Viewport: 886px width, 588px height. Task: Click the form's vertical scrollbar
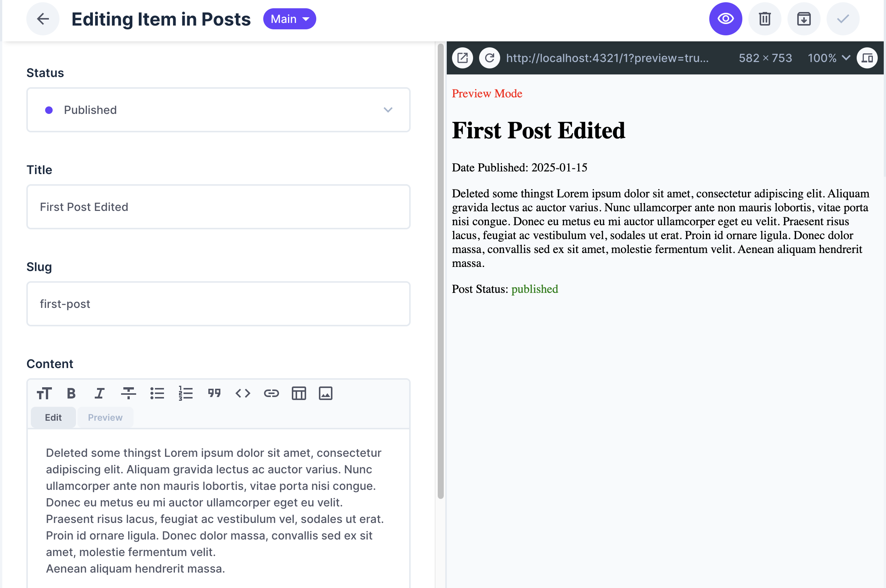(x=441, y=271)
